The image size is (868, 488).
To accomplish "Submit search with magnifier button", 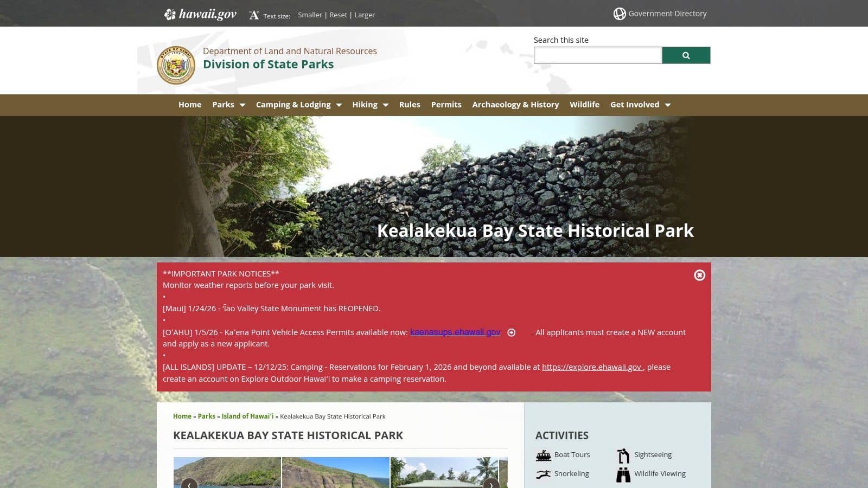I will coord(686,55).
